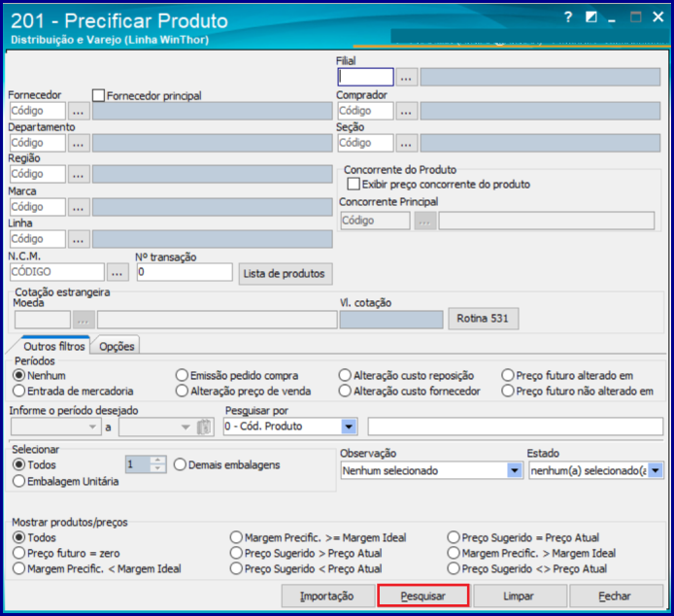The width and height of the screenshot is (674, 616).
Task: Switch to Outros filtros tab
Action: [53, 346]
